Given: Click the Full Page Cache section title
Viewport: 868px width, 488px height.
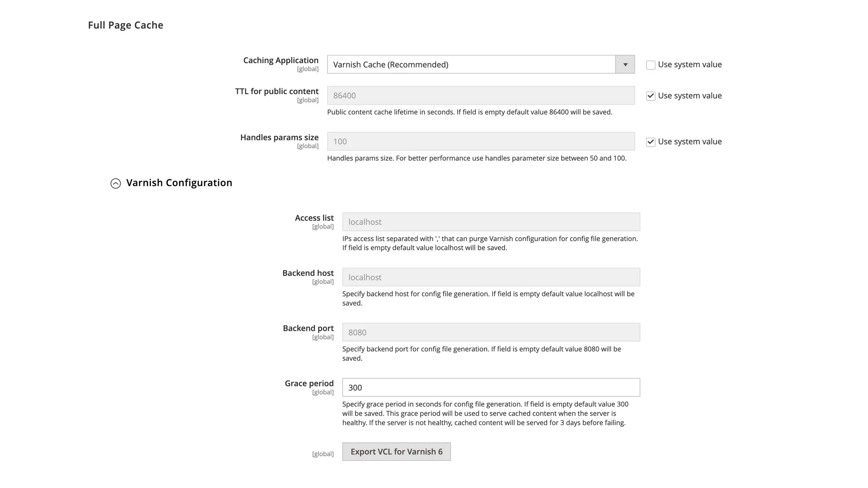Looking at the screenshot, I should 125,25.
